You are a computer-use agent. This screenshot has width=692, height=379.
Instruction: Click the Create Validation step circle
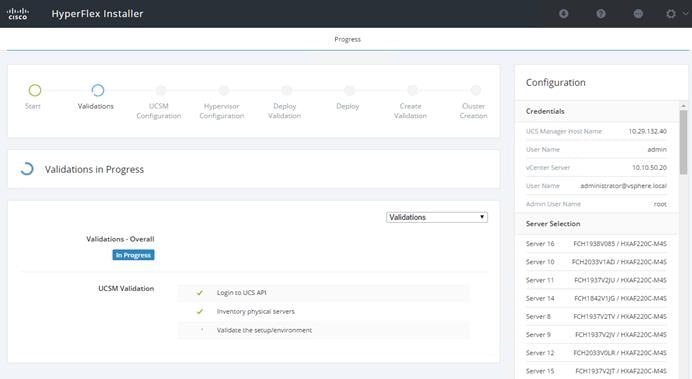(413, 90)
